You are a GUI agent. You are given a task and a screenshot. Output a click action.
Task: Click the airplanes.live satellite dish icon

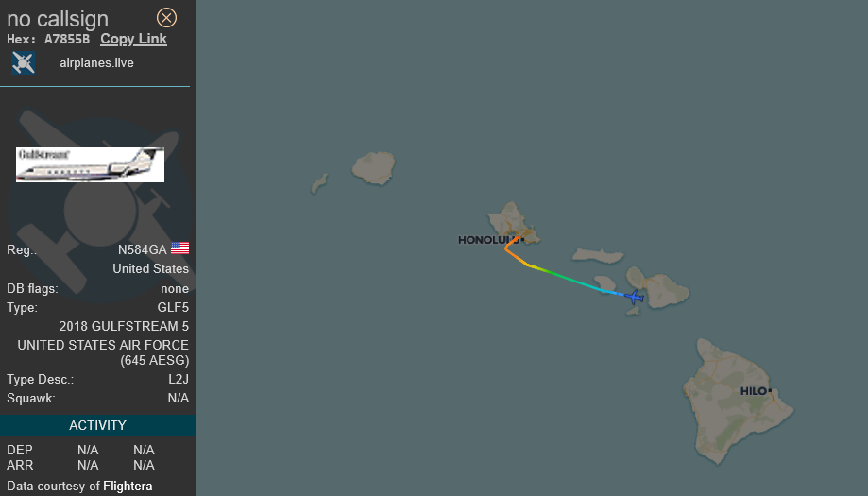point(24,62)
